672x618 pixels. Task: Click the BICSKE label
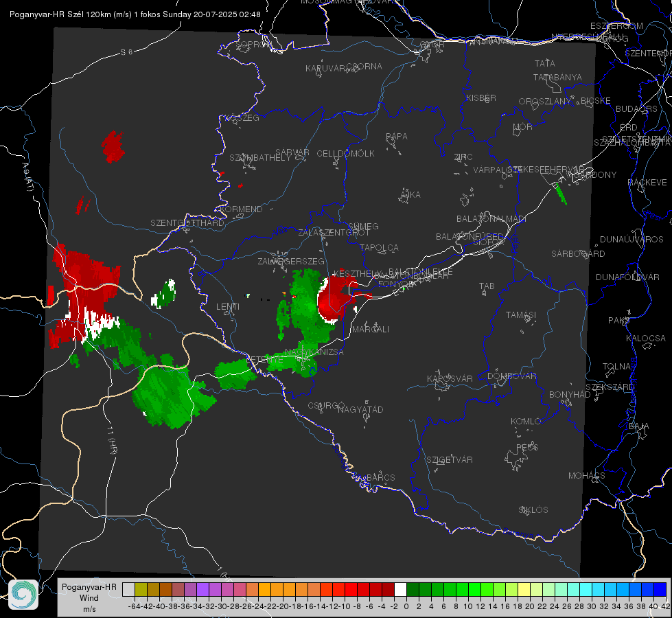596,100
